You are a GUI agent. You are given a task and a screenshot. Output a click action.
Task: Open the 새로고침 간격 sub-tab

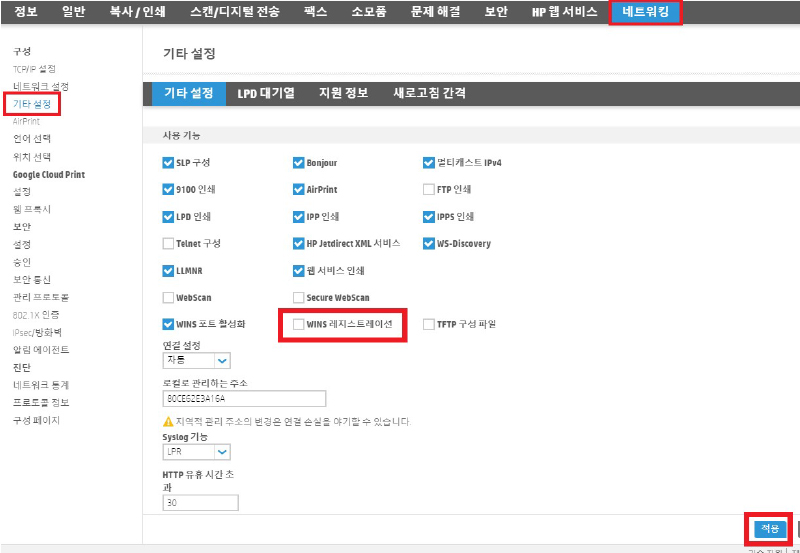(429, 94)
